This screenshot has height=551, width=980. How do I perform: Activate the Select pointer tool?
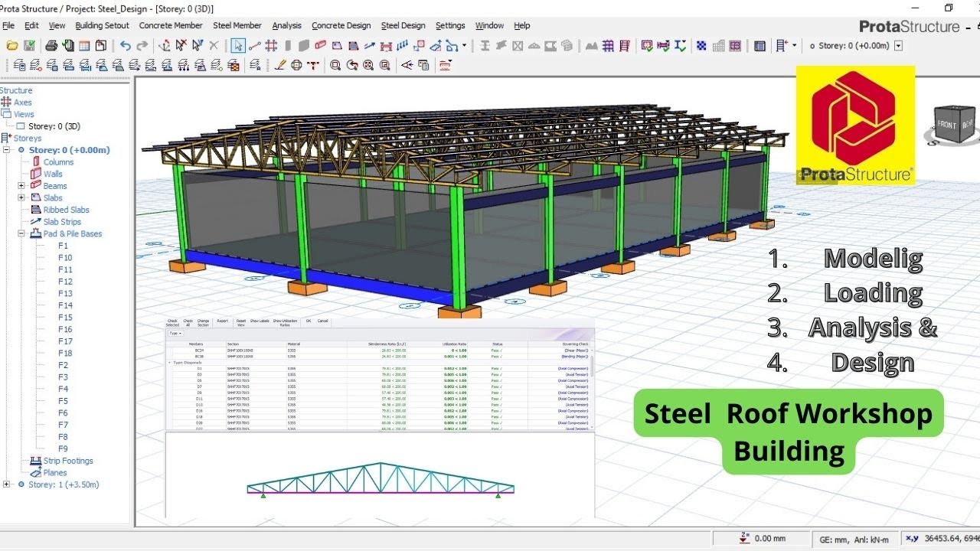pos(238,45)
